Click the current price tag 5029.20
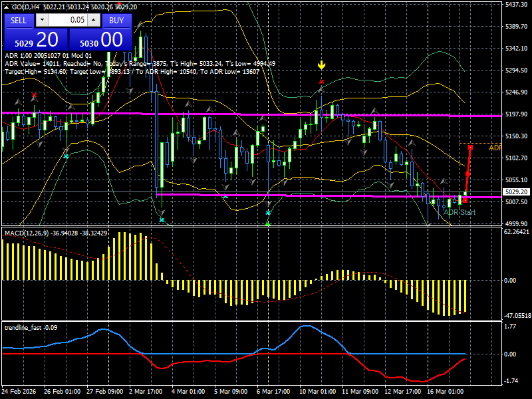The width and height of the screenshot is (532, 399). pyautogui.click(x=517, y=192)
